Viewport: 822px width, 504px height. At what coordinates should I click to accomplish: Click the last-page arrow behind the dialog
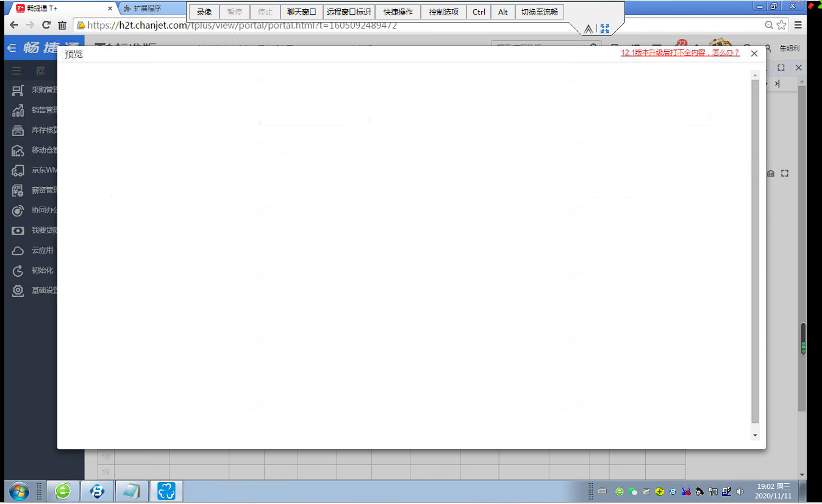pos(777,84)
